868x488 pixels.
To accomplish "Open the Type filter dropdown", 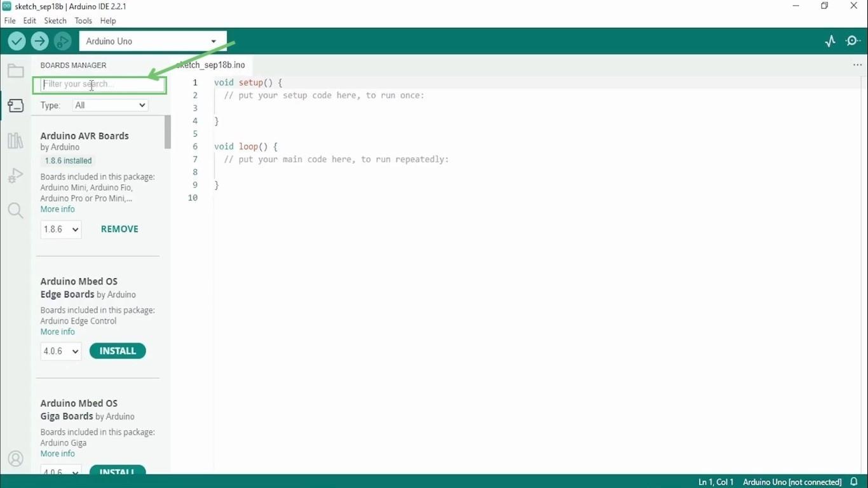I will (x=109, y=105).
